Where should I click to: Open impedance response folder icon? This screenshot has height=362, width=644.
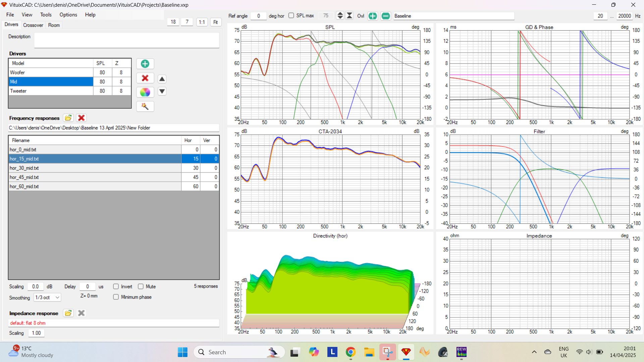click(x=68, y=313)
